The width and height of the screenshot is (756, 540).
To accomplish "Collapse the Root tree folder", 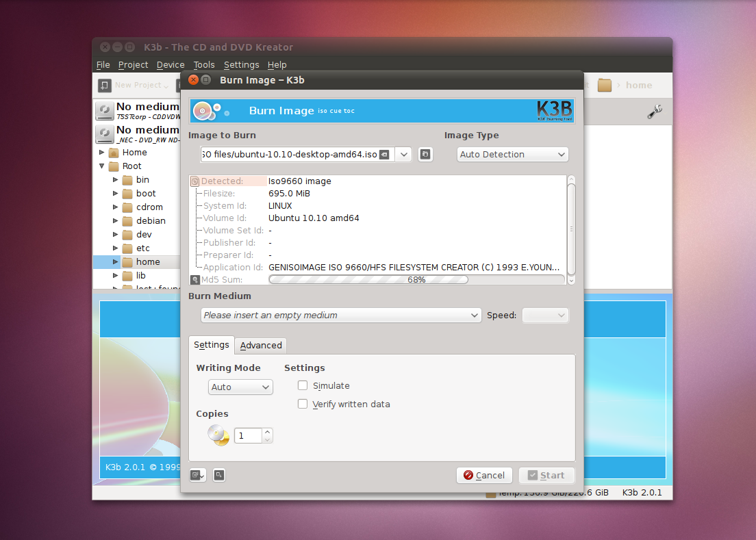I will [102, 166].
